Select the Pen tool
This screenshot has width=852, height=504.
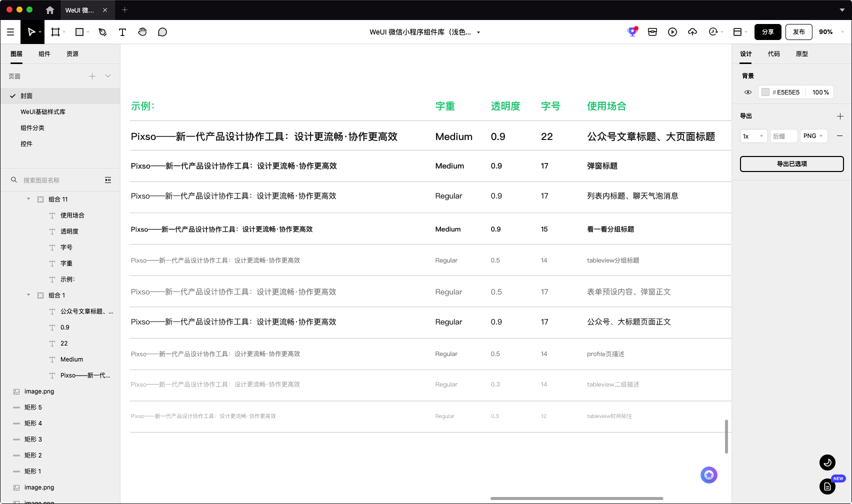pos(102,32)
